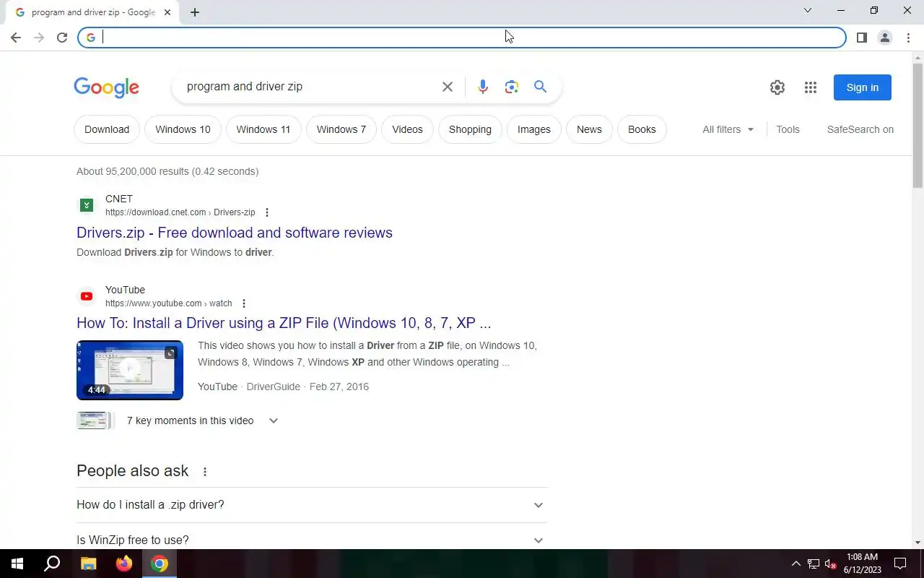
Task: Click the CNET favicon icon
Action: click(87, 205)
